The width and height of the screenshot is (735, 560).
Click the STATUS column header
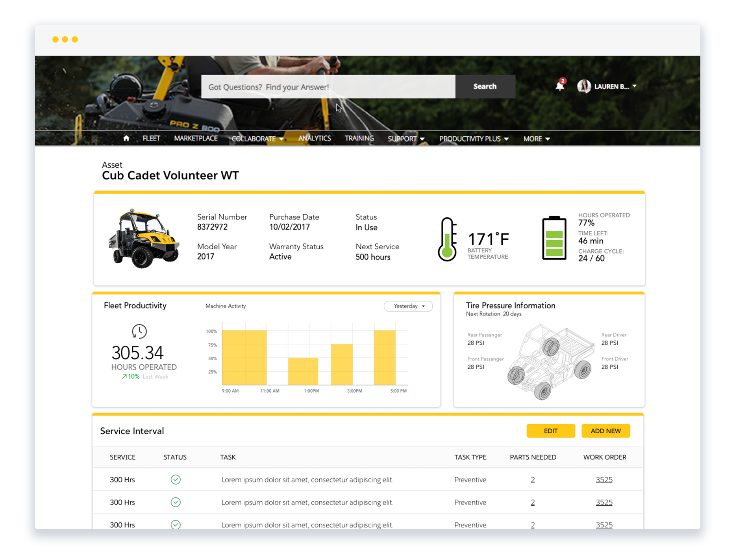(175, 457)
